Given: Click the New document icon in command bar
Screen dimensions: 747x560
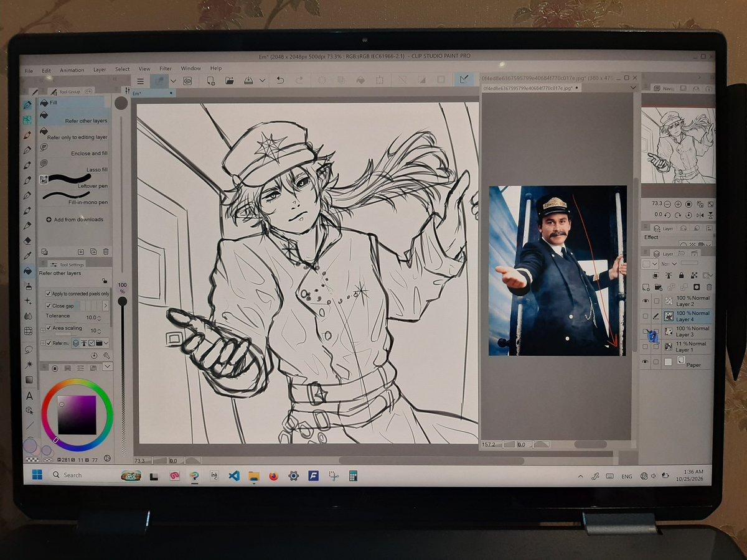Looking at the screenshot, I should pos(210,80).
